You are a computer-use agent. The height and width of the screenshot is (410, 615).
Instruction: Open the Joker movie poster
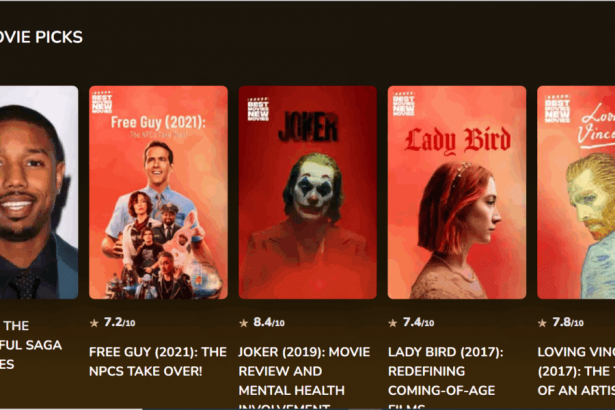308,192
